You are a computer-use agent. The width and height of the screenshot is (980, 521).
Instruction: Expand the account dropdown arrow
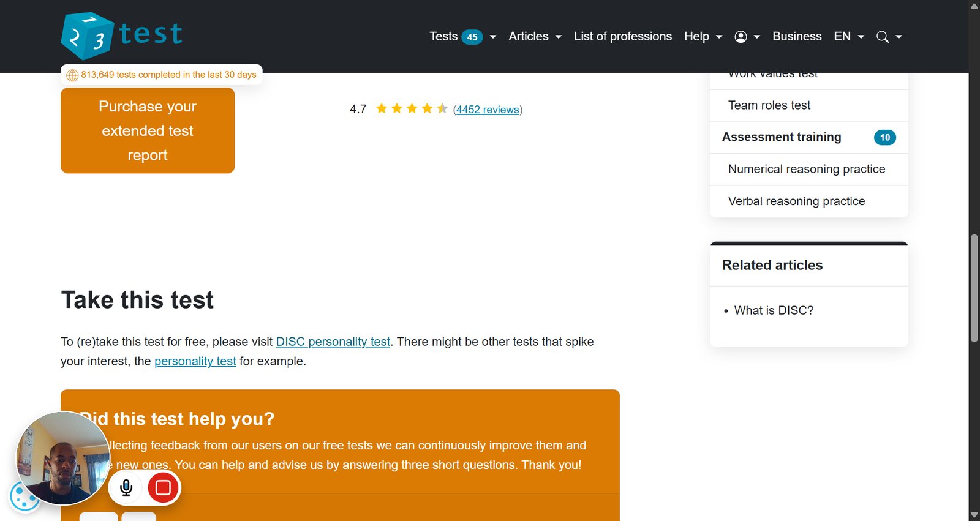756,37
